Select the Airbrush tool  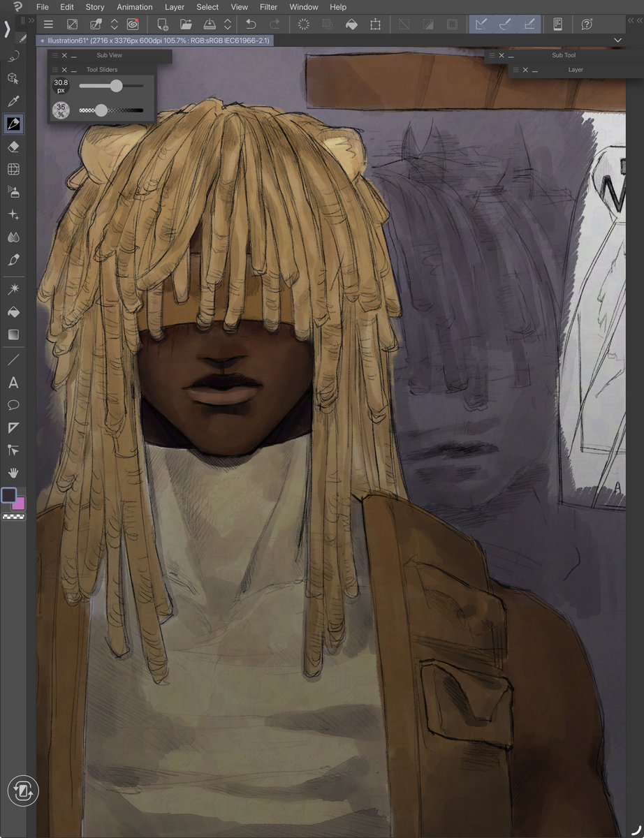point(13,191)
